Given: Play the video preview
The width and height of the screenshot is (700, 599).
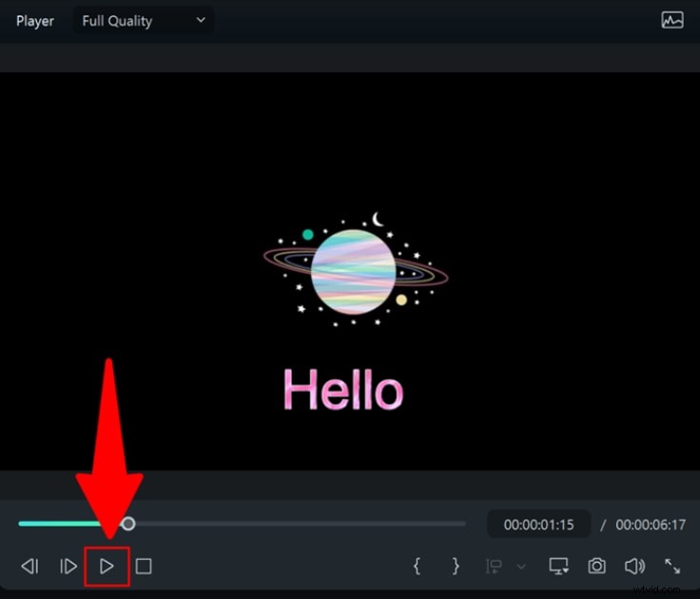Looking at the screenshot, I should (107, 567).
